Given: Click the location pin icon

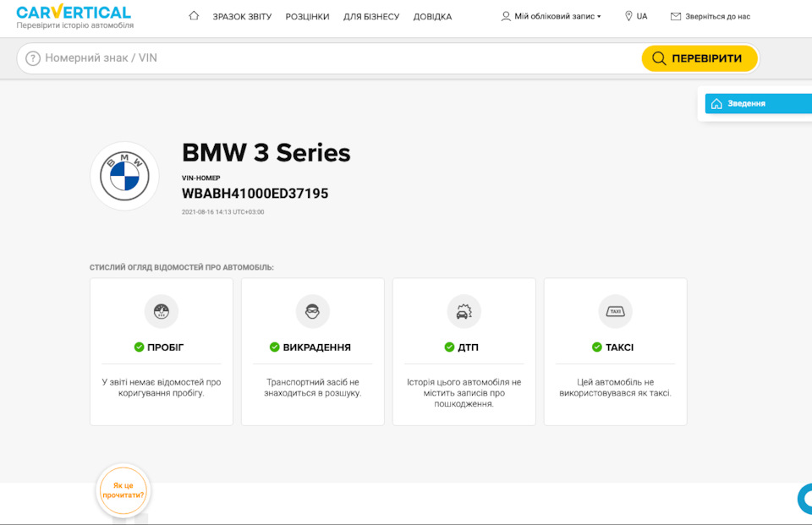Looking at the screenshot, I should pos(628,16).
